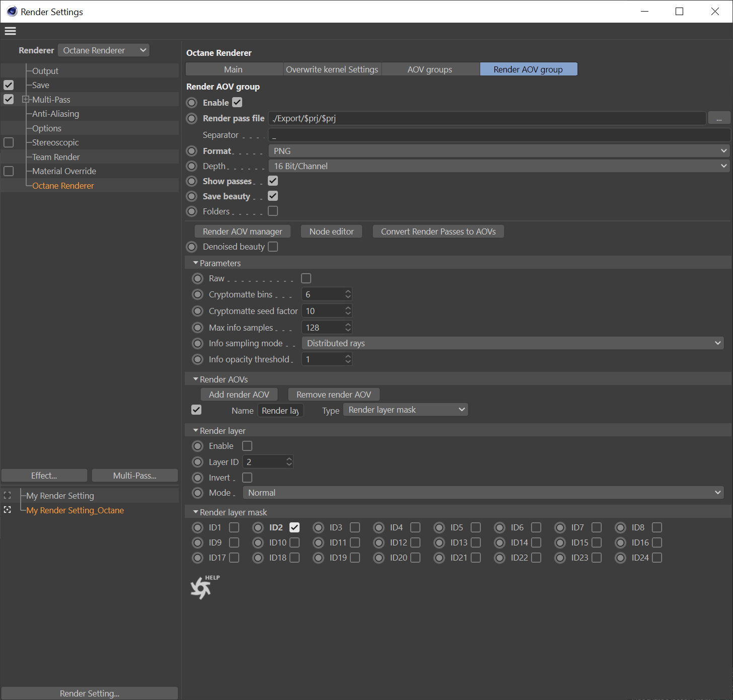
Task: Expand the Multi-Pass tree node
Action: click(x=25, y=100)
